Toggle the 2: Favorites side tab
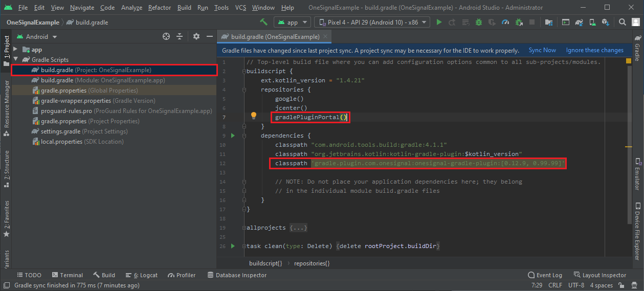Viewport: 644px width, 291px height. click(6, 219)
